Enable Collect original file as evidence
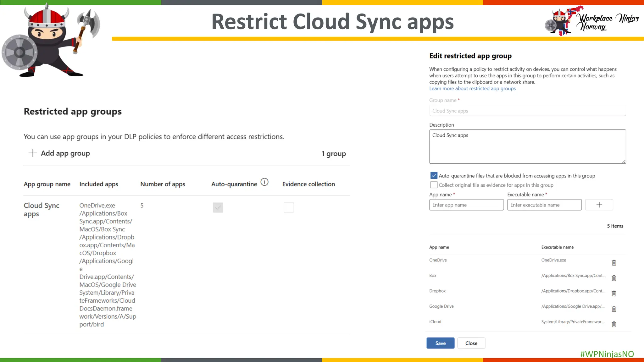 pos(434,185)
